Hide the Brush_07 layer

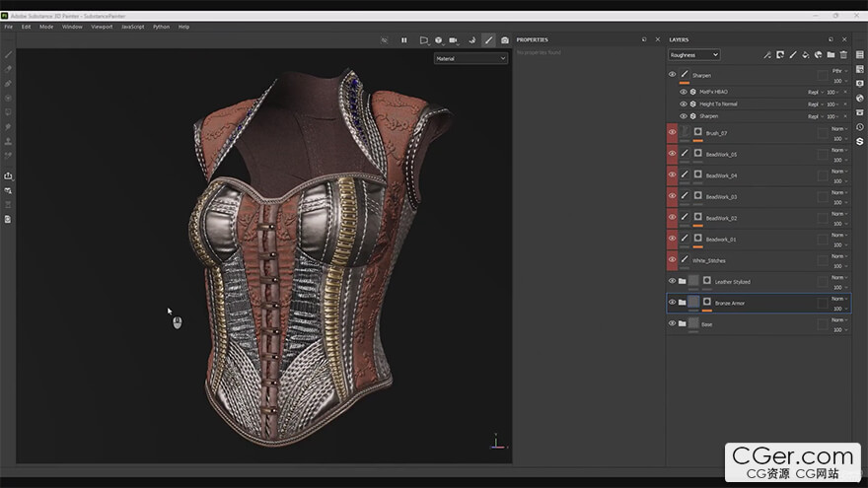pos(673,132)
